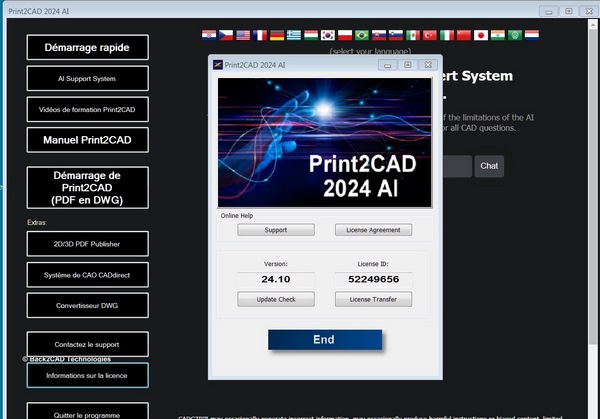Maximize the main Print2CAD window
The width and height of the screenshot is (600, 419).
[x=569, y=11]
